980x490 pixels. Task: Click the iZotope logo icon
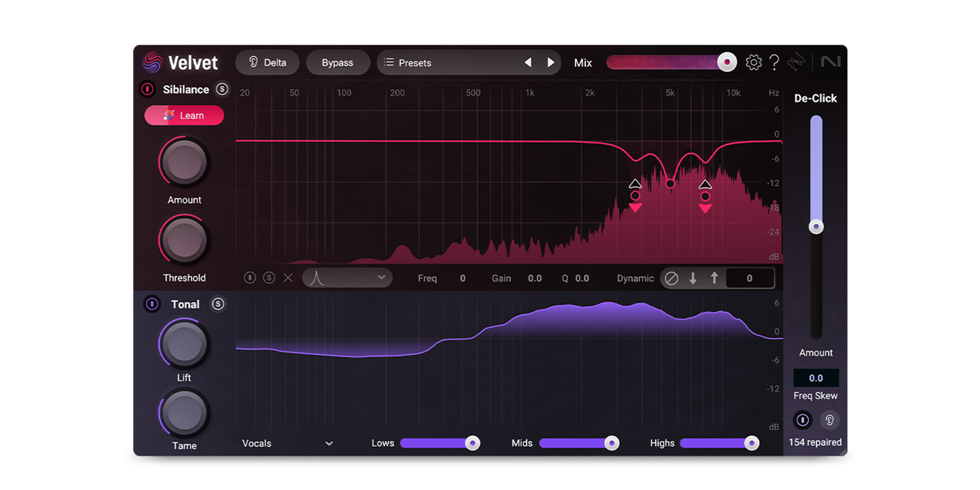pyautogui.click(x=796, y=62)
